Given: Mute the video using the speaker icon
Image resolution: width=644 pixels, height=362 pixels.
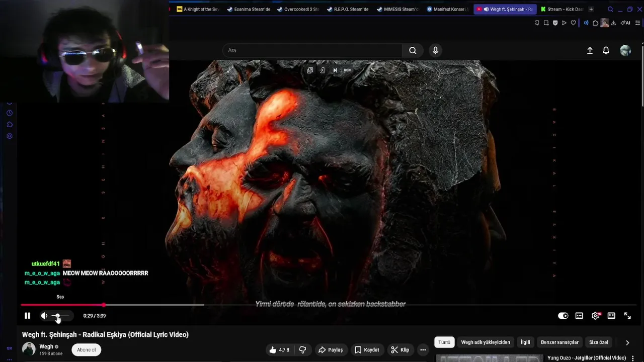Looking at the screenshot, I should tap(44, 316).
